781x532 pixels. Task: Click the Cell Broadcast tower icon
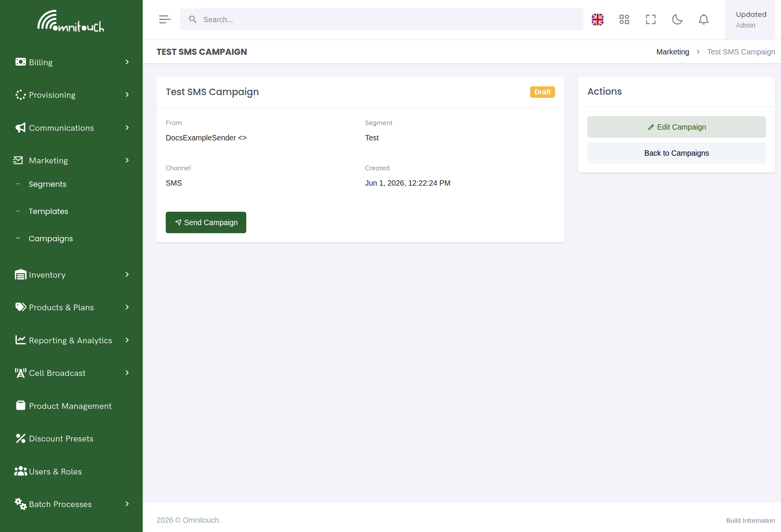[20, 373]
